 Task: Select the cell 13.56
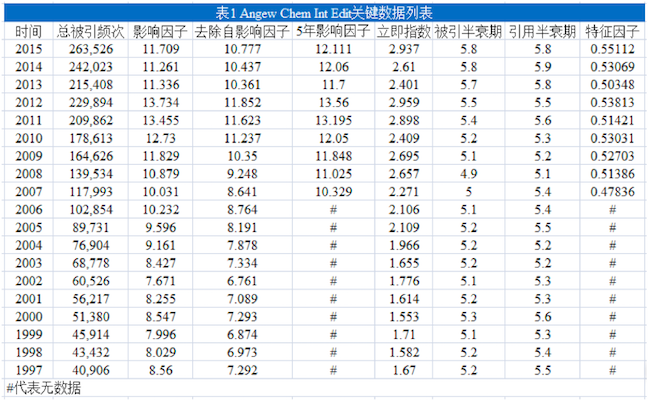click(333, 102)
